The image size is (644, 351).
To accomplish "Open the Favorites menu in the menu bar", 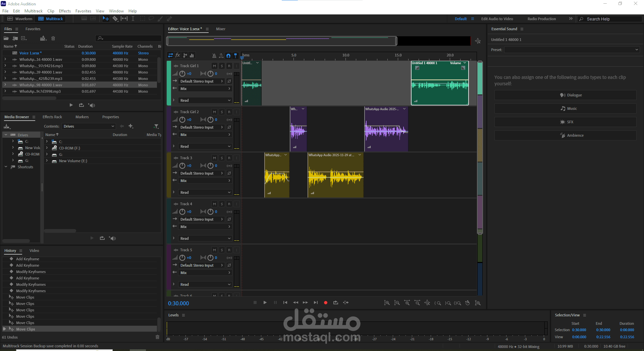I will [x=83, y=11].
